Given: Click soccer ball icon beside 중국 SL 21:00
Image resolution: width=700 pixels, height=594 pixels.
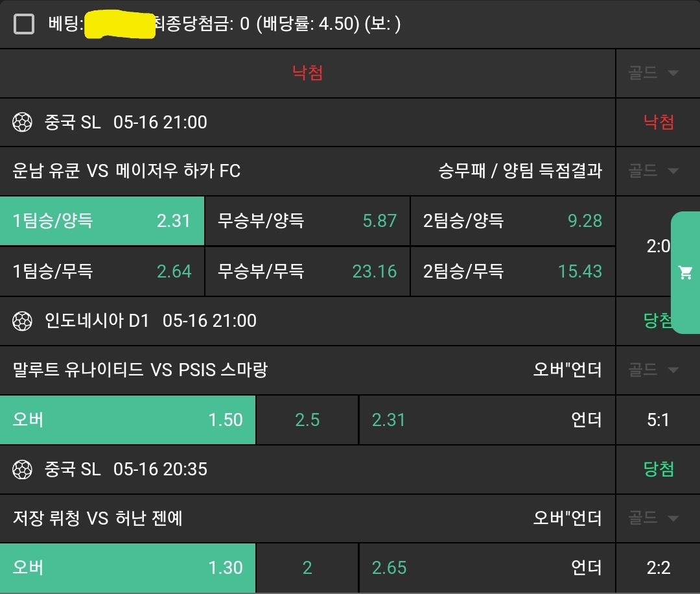Looking at the screenshot, I should [x=23, y=122].
